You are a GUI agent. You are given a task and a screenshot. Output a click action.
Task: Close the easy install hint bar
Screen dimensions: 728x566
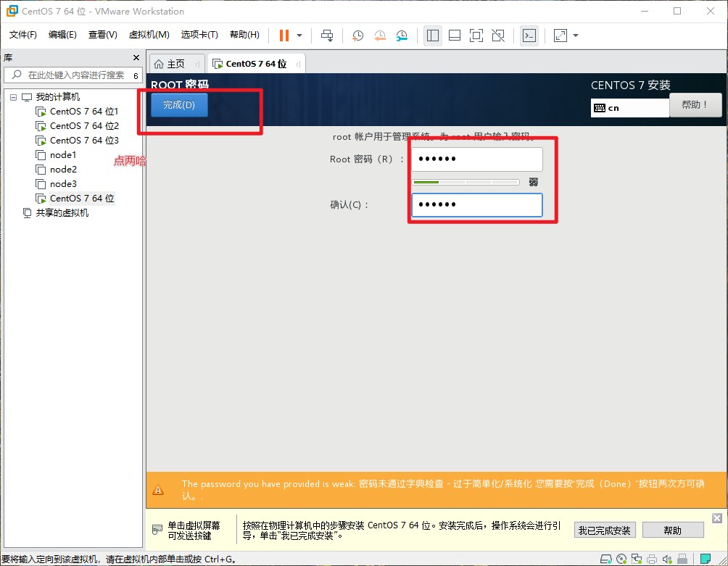tap(717, 518)
